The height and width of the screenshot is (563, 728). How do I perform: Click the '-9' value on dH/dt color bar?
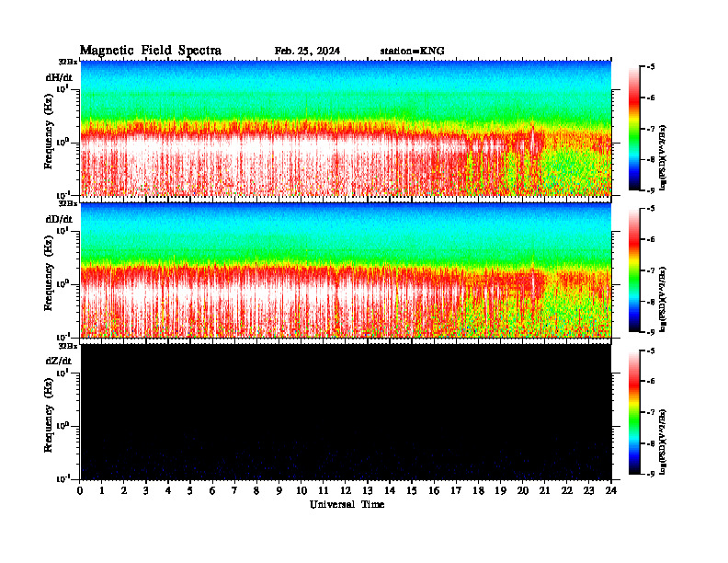pos(650,190)
